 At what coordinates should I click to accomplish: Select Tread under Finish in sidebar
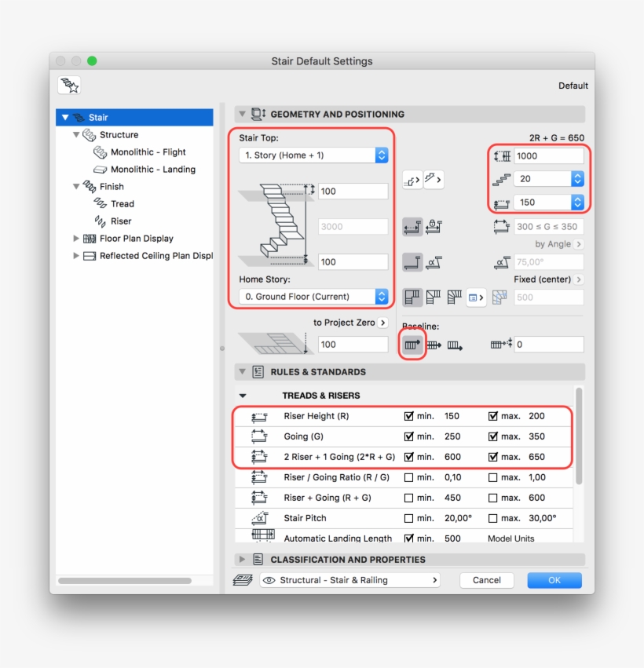[121, 203]
